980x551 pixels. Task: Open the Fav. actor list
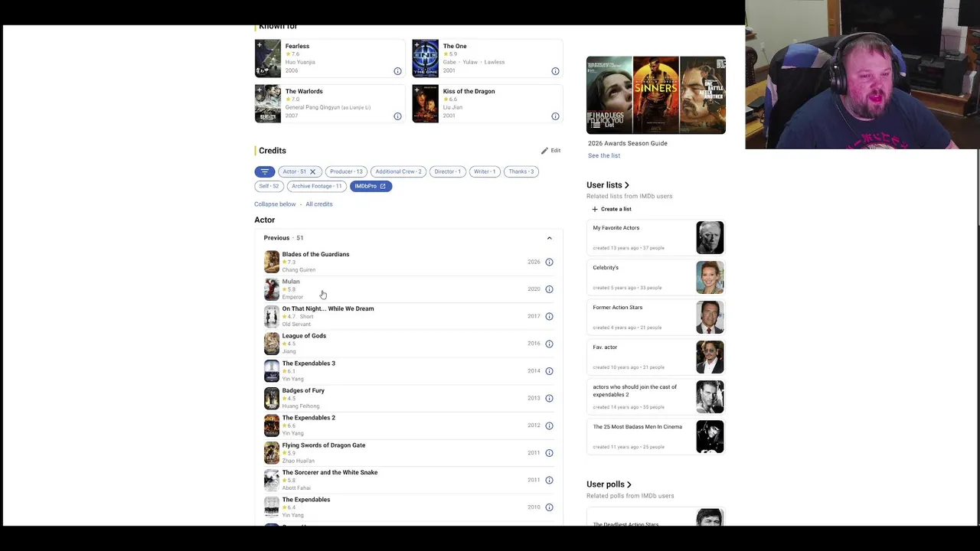[x=658, y=357]
